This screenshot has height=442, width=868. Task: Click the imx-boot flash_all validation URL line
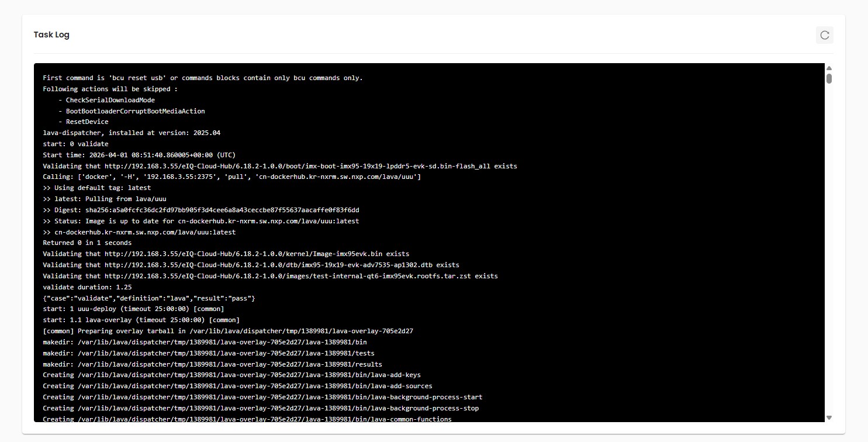(x=280, y=166)
